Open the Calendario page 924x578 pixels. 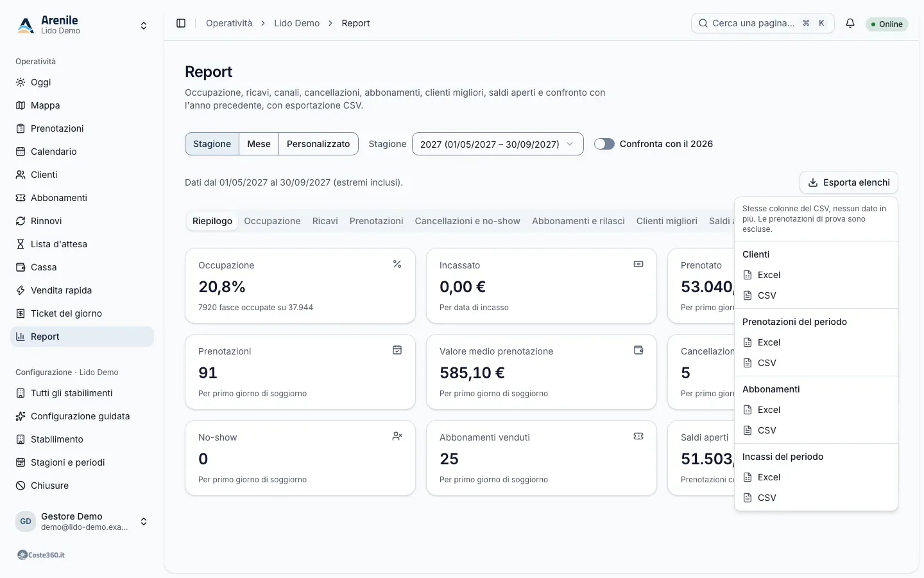82,152
